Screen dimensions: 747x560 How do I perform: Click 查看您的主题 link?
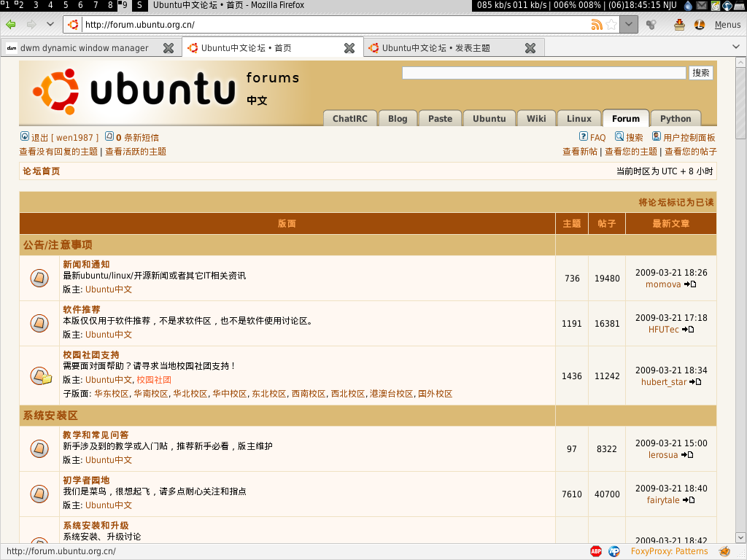point(631,152)
